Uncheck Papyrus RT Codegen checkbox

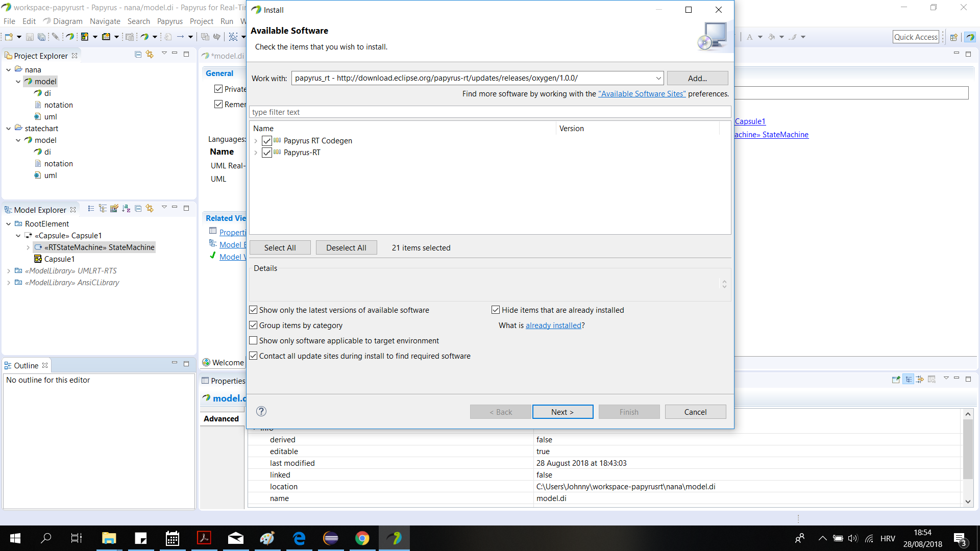(266, 141)
